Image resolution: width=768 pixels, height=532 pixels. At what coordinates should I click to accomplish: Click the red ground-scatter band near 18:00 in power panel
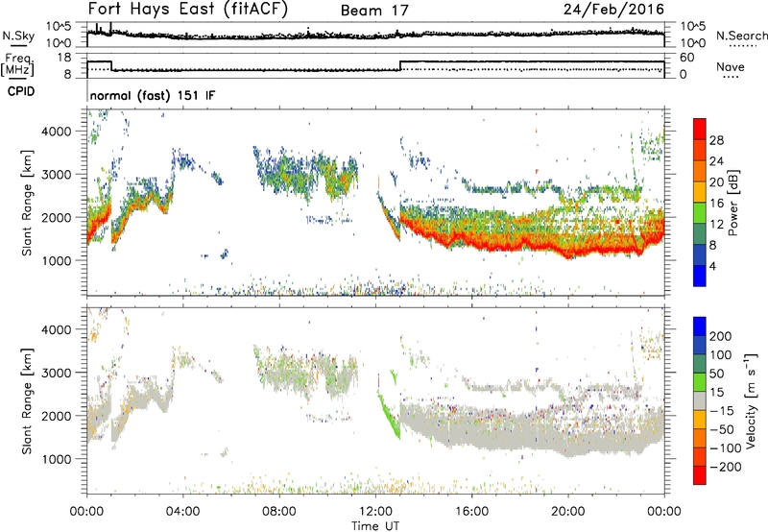click(x=519, y=242)
